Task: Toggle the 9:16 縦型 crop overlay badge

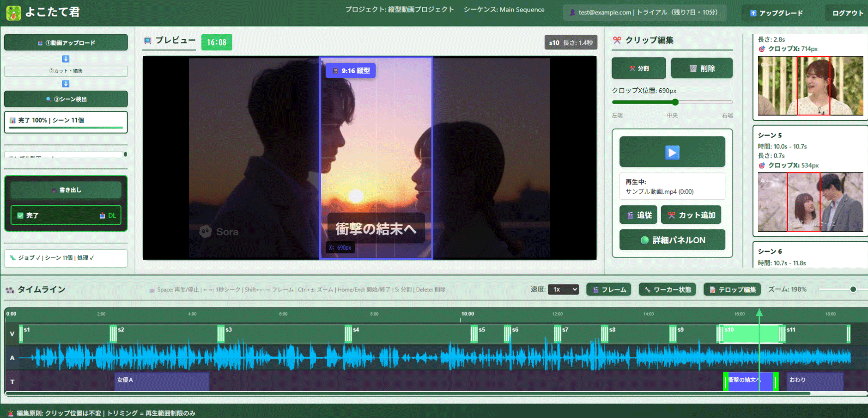Action: point(351,71)
